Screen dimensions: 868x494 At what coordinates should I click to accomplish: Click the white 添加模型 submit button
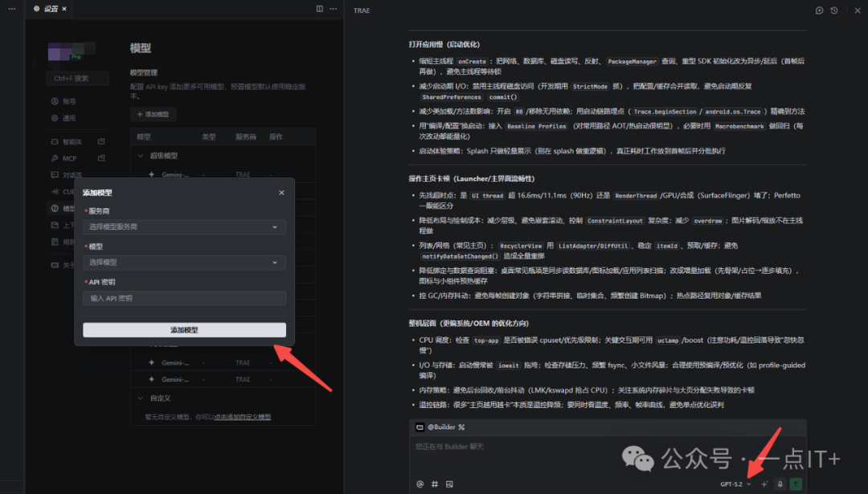184,329
